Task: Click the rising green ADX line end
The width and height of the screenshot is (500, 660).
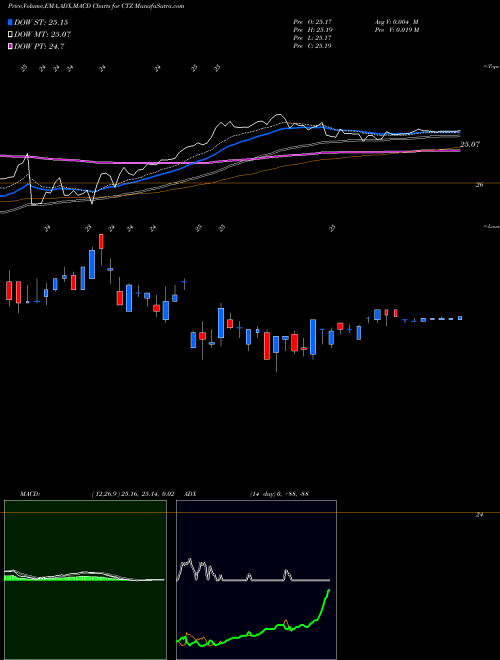Action: [x=328, y=591]
